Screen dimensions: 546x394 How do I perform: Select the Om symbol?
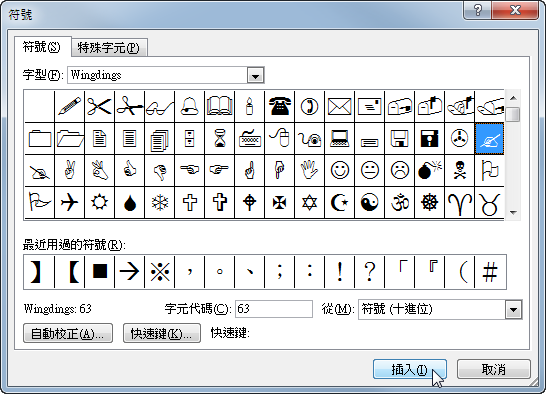(x=399, y=202)
